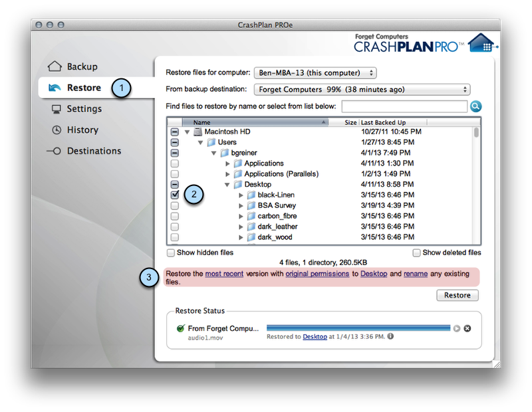Collapse the Users folder node

[x=201, y=142]
